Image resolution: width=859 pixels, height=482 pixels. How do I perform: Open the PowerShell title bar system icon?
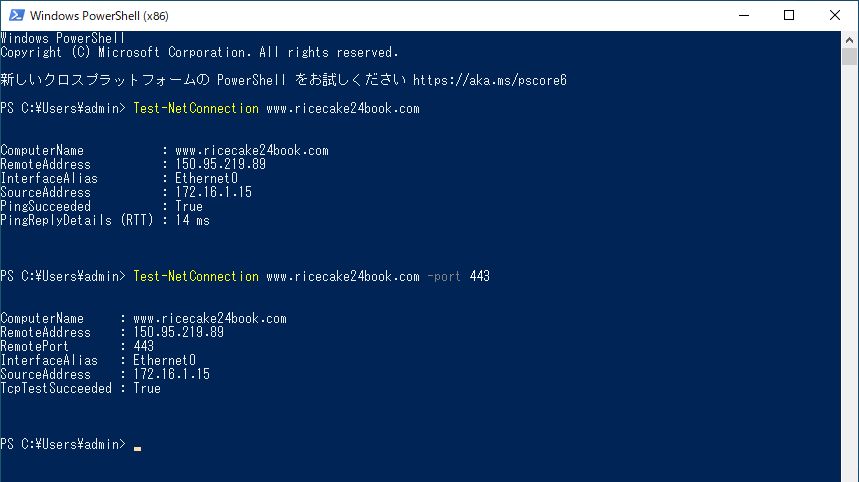coord(16,15)
